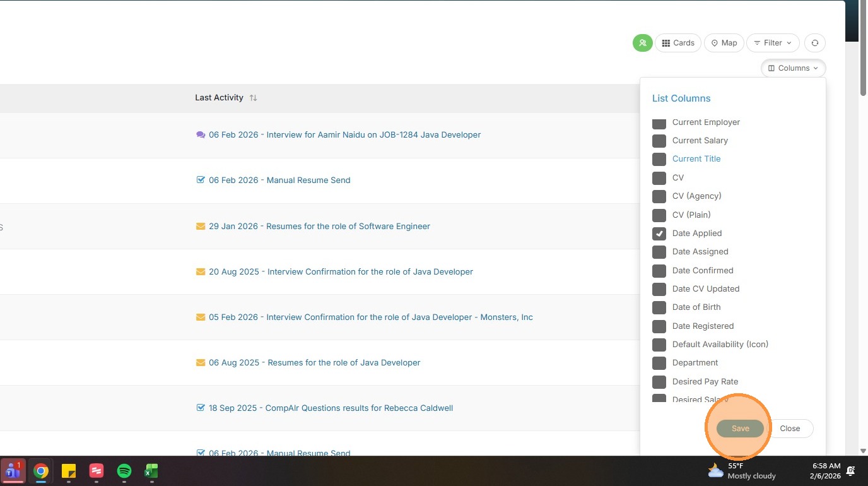Image resolution: width=868 pixels, height=486 pixels.
Task: Sort by the Last Activity sort arrows
Action: pos(253,98)
